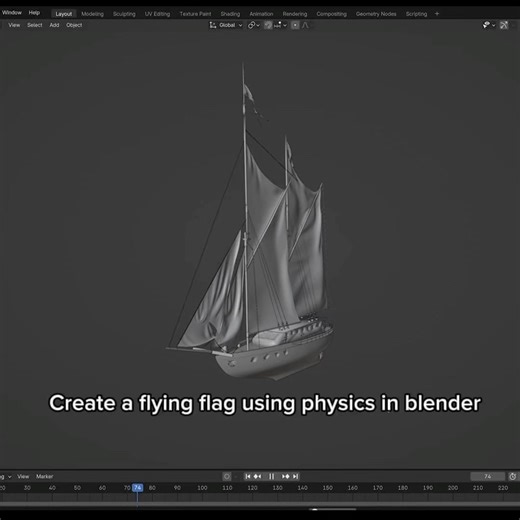Pause the animation playback
The image size is (520, 520).
pyautogui.click(x=272, y=476)
